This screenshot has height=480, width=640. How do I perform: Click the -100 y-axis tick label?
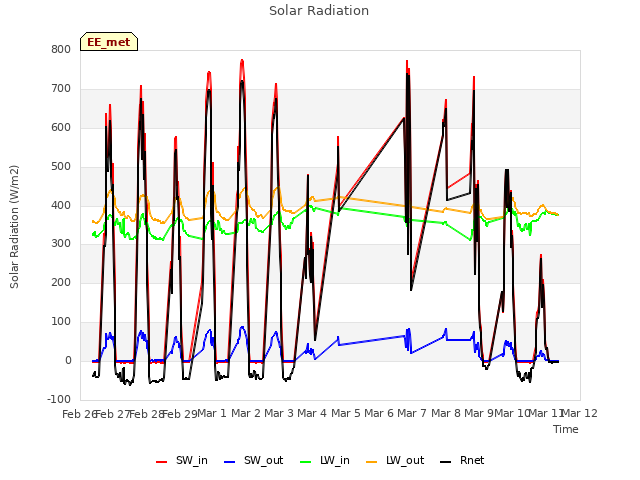[x=59, y=399]
